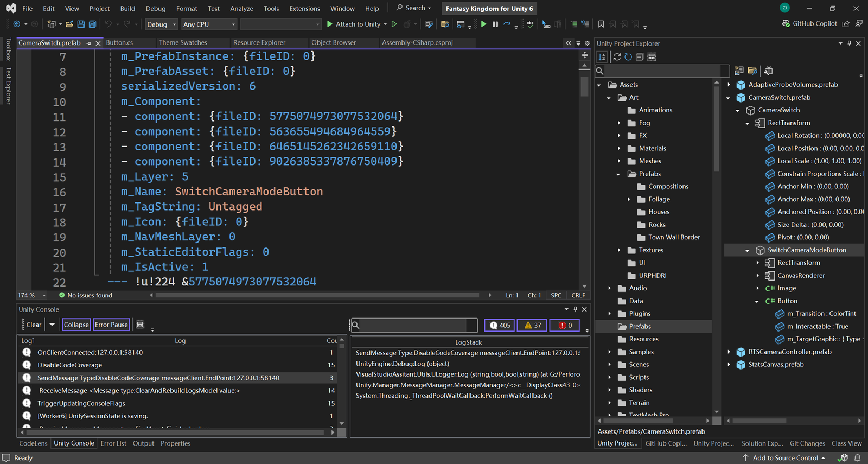Viewport: 868px width, 464px height.
Task: Open the Debug configuration dropdown
Action: pyautogui.click(x=161, y=24)
